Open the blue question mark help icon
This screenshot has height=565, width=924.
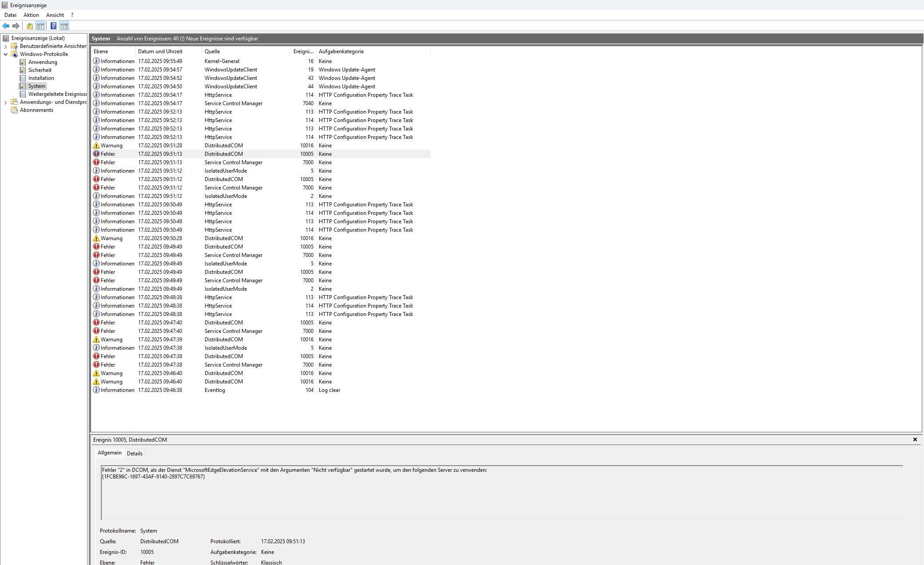pyautogui.click(x=53, y=26)
